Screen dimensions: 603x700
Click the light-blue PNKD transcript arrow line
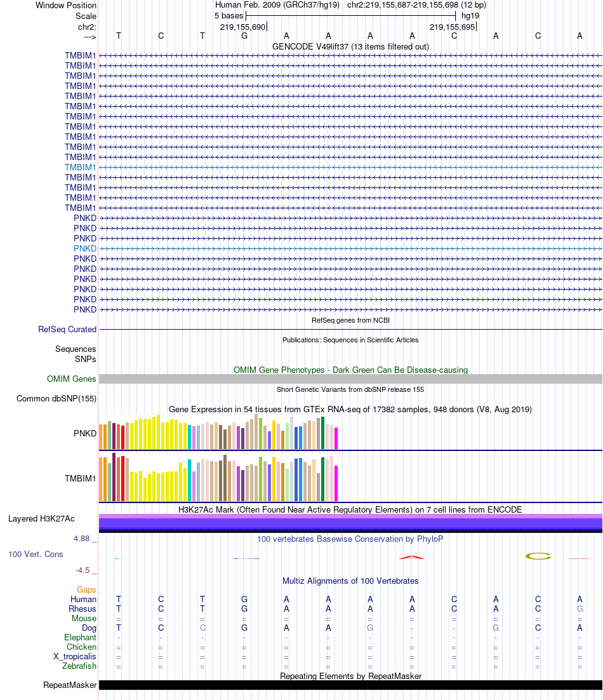coord(350,248)
